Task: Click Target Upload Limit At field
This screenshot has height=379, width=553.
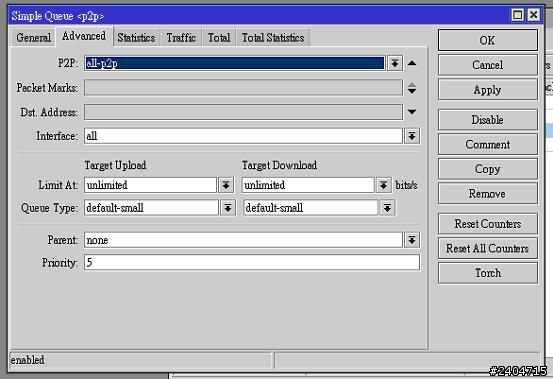Action: [150, 185]
